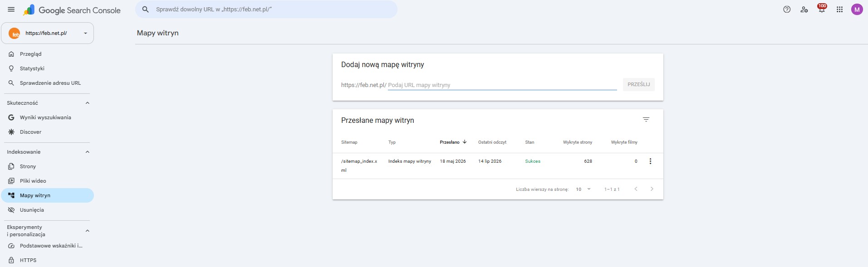The image size is (868, 267).
Task: Click Wykryte strony column header
Action: point(578,142)
